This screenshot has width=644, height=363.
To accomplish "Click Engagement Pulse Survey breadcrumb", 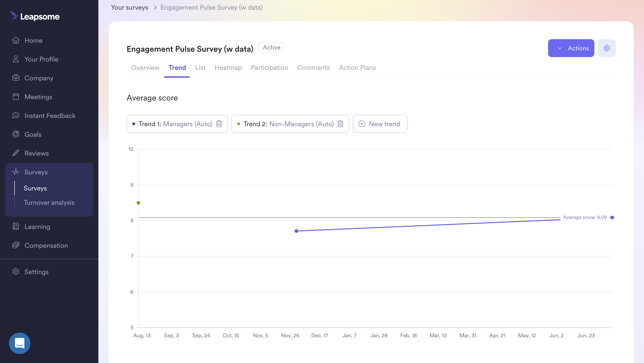I will (212, 8).
